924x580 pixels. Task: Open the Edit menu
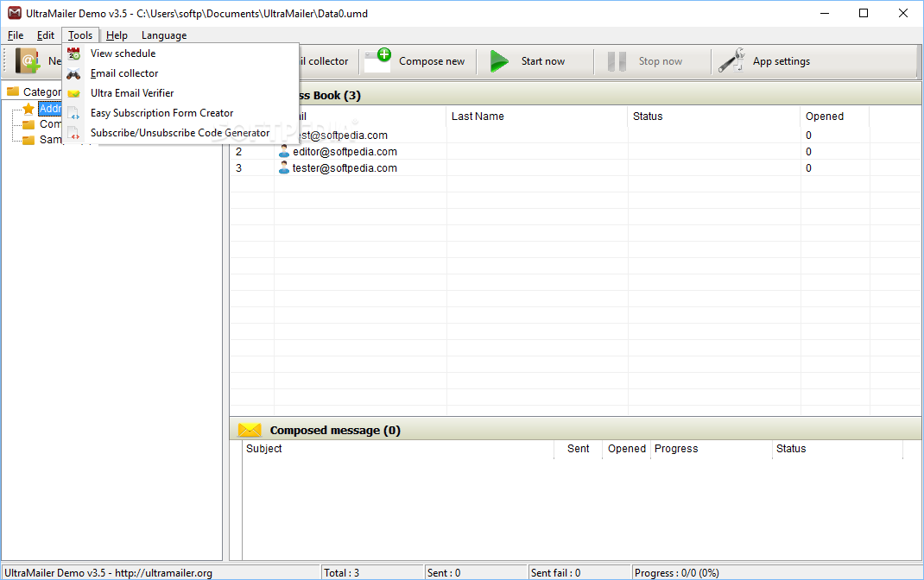46,35
